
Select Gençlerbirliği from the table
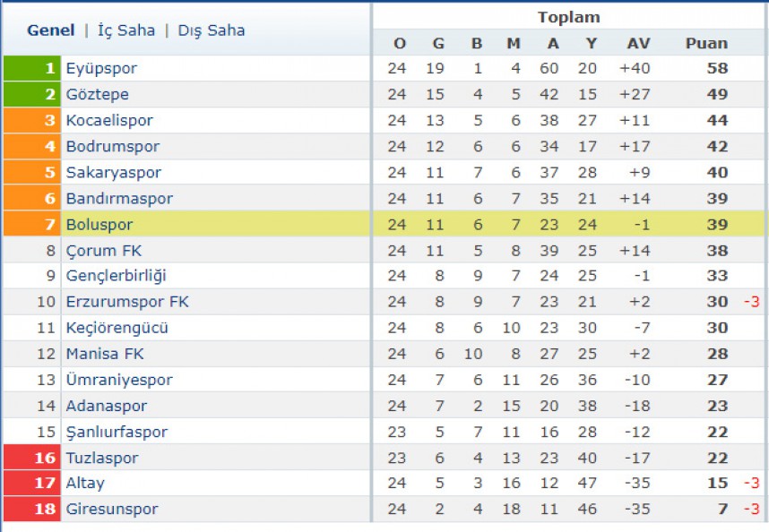click(x=116, y=275)
